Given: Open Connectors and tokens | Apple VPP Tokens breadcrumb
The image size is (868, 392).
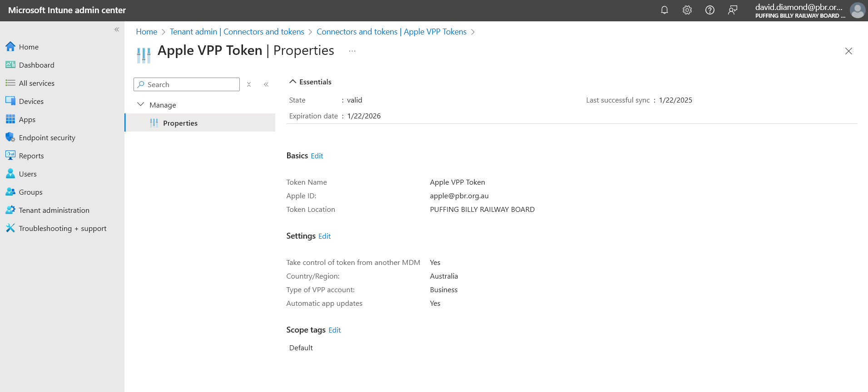Looking at the screenshot, I should point(392,32).
